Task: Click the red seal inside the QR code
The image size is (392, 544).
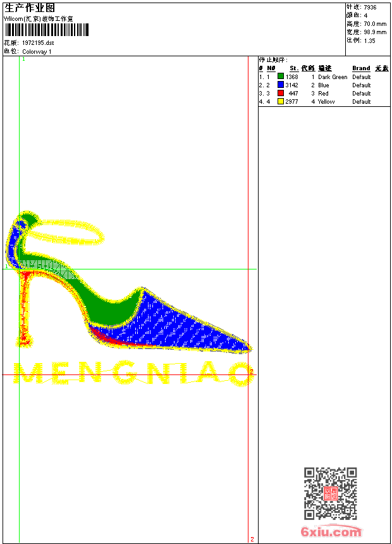Action: pos(331,493)
